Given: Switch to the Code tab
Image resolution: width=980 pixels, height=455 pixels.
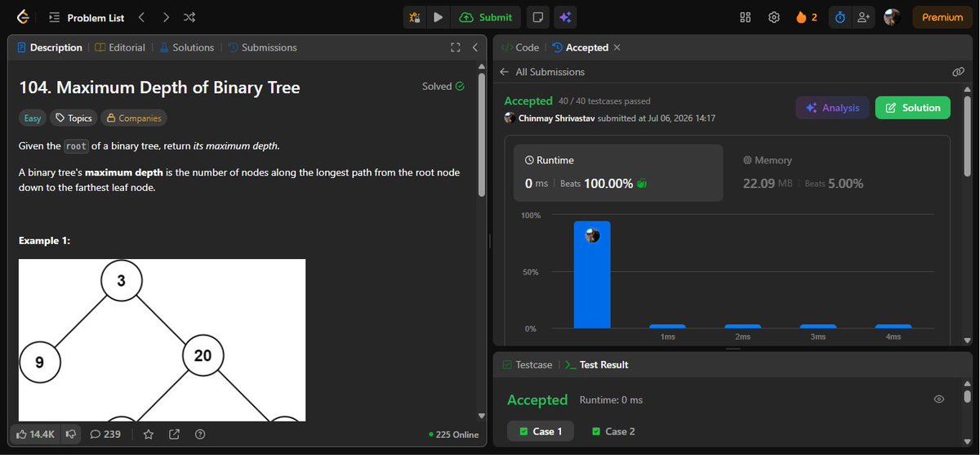Looking at the screenshot, I should point(519,47).
